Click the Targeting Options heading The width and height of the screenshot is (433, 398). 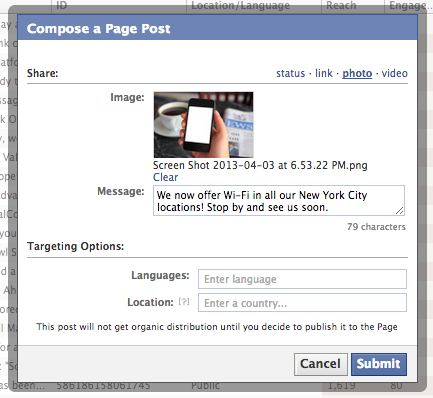point(75,246)
